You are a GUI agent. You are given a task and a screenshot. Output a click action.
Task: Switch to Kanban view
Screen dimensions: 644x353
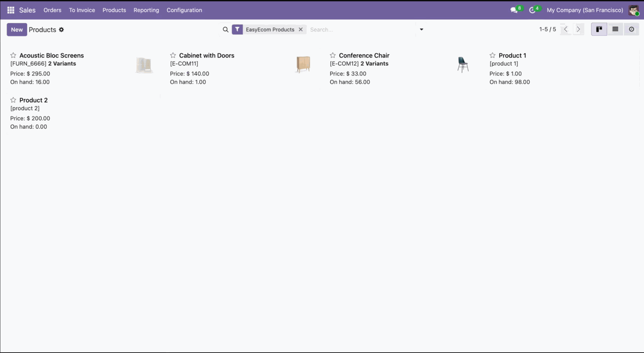pos(599,30)
